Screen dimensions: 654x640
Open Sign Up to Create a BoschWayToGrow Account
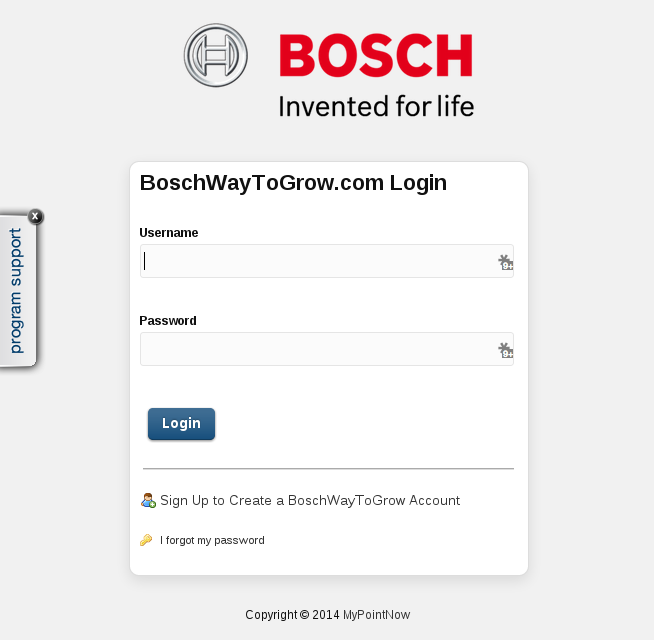point(310,500)
